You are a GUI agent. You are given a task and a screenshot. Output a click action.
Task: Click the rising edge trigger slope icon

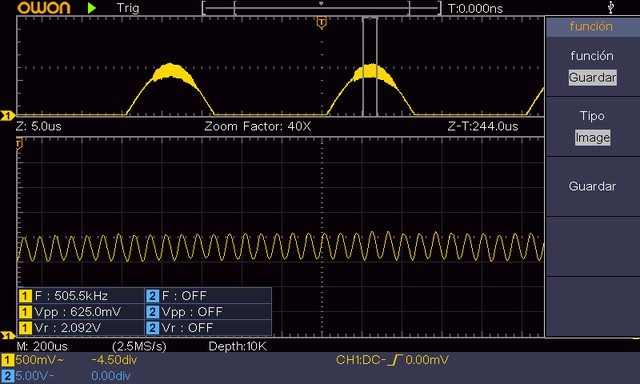point(395,360)
